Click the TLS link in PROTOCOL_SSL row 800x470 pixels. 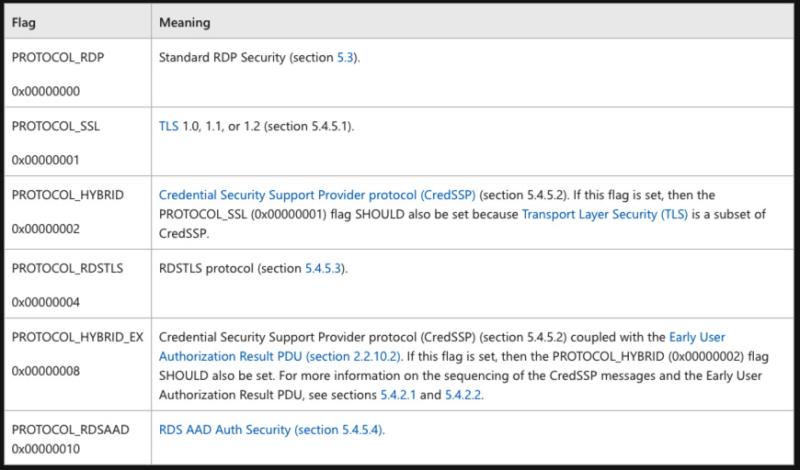pos(168,126)
